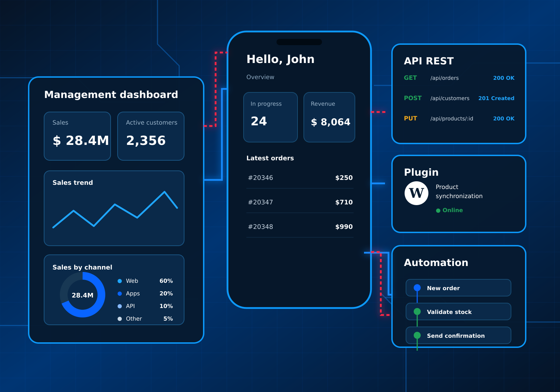560x392 pixels.
Task: Click the Other channel legend dot
Action: click(120, 319)
